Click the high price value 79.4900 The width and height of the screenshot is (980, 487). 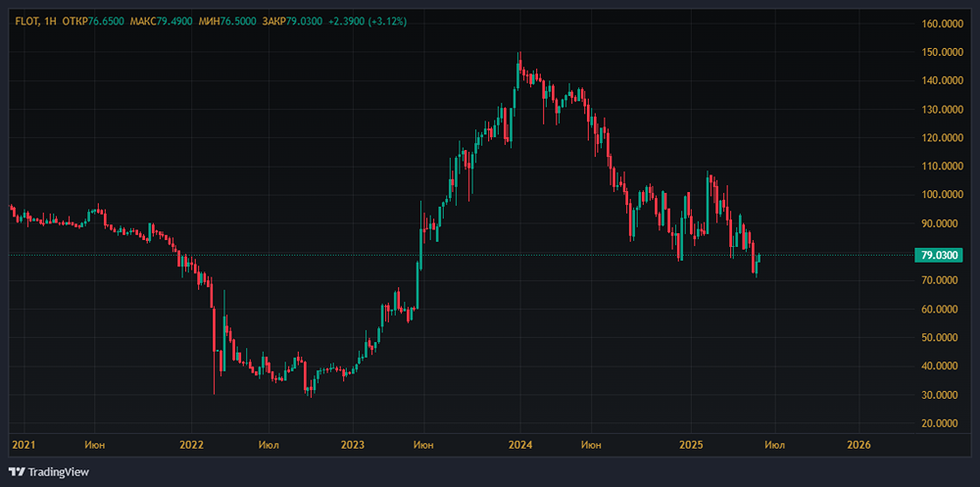(174, 22)
